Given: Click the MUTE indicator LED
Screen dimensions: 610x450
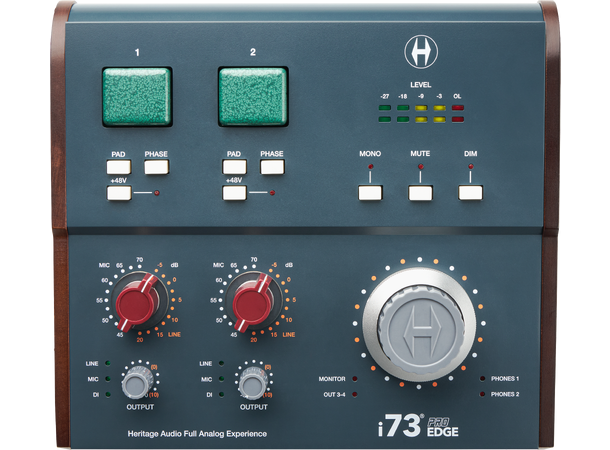Looking at the screenshot, I should click(x=421, y=166).
